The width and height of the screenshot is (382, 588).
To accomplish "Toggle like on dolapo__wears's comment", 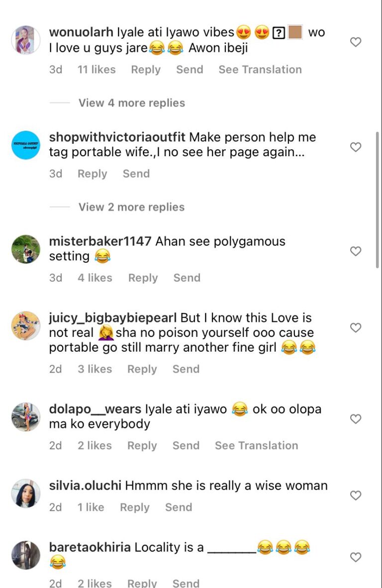I will 356,419.
